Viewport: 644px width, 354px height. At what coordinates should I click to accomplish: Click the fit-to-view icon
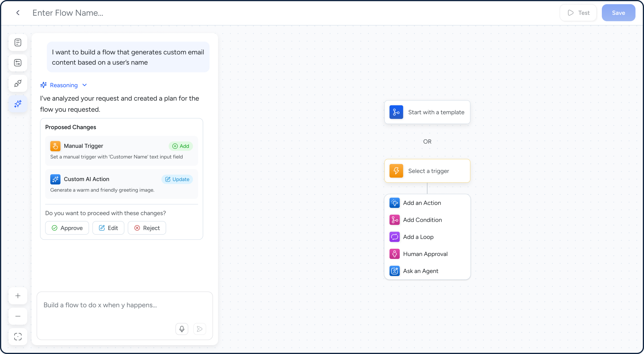coord(18,336)
